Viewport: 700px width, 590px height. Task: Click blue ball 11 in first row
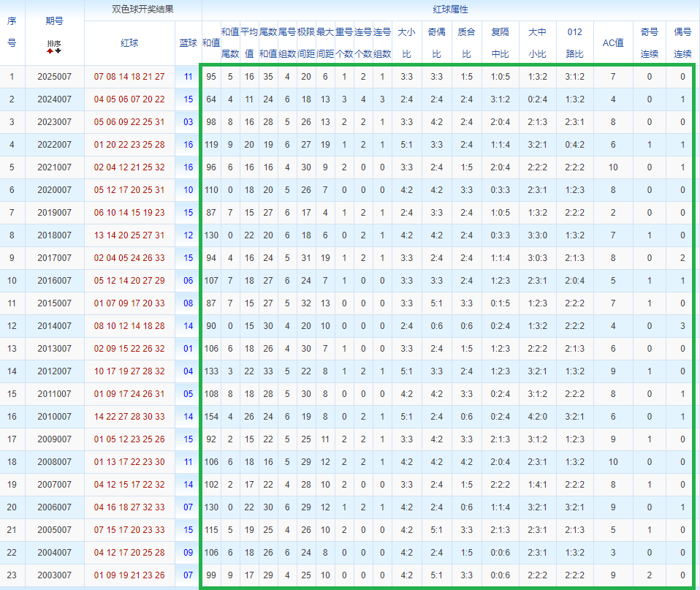click(x=189, y=77)
